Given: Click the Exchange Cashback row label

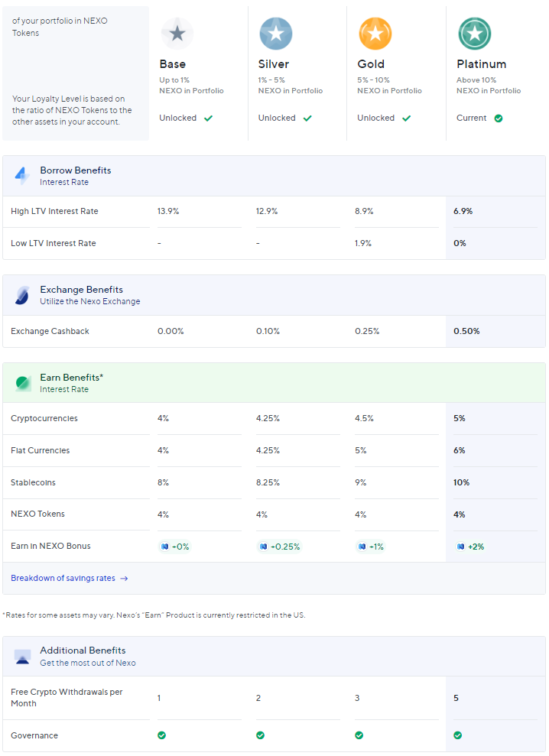Looking at the screenshot, I should point(50,331).
